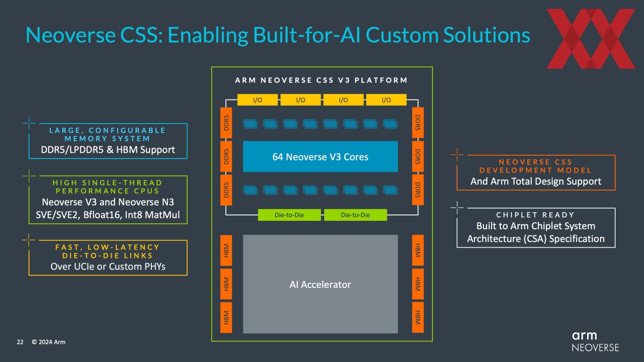The image size is (644, 362).
Task: Click the top DDR5 block on left side
Action: click(226, 123)
